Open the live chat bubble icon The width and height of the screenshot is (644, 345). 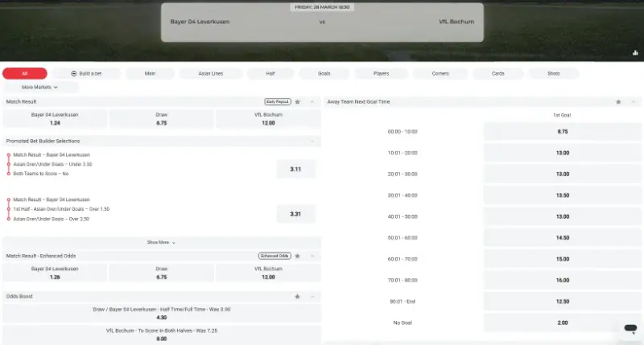click(x=630, y=328)
